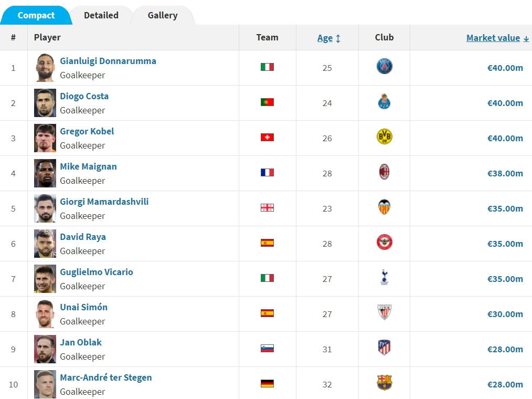
Task: Click the FC Barcelona club crest
Action: click(385, 383)
